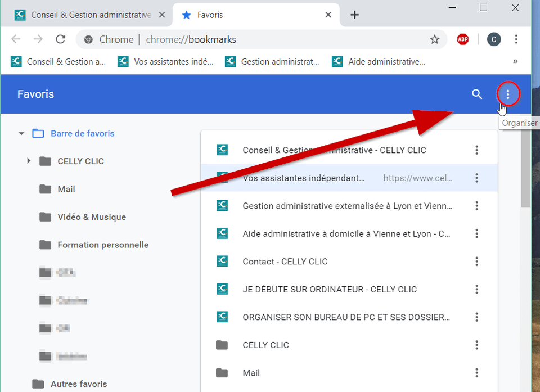The height and width of the screenshot is (392, 540).
Task: Click the chrome://bookmarks address bar
Action: [x=262, y=39]
